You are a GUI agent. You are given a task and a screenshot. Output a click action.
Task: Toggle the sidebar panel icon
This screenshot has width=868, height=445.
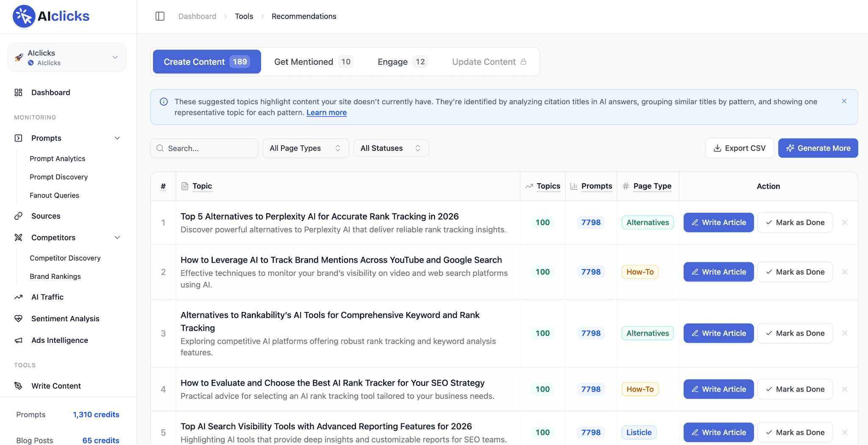pos(160,16)
